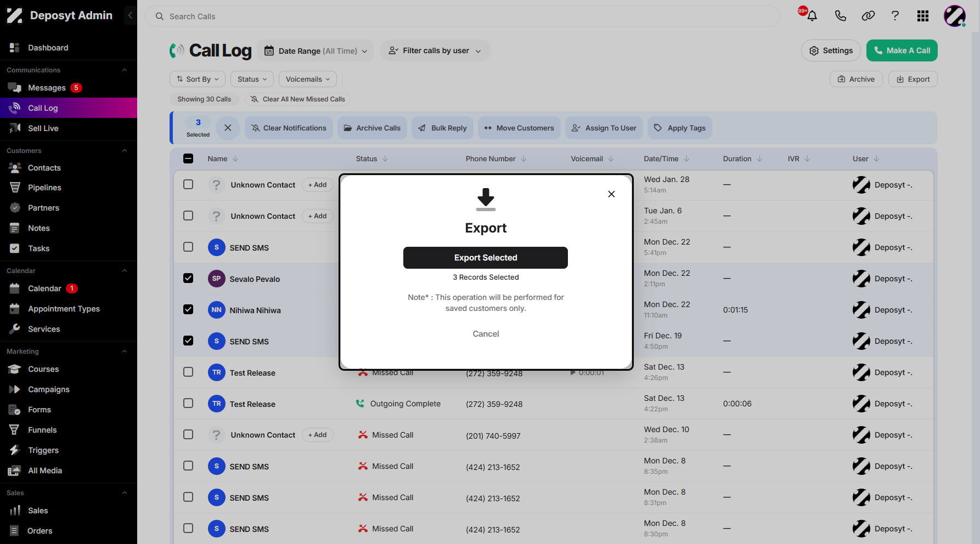980x544 pixels.
Task: Collapse the Communications sidebar section
Action: [x=125, y=70]
